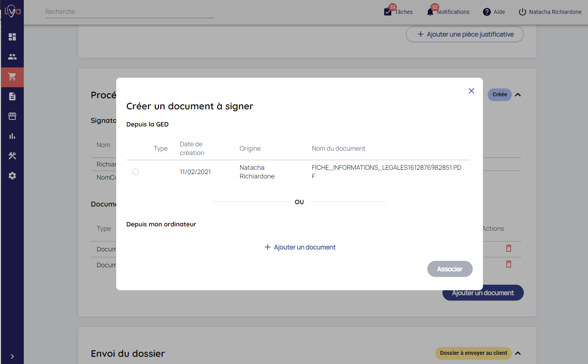
Task: Click the Recherche search field
Action: click(129, 12)
